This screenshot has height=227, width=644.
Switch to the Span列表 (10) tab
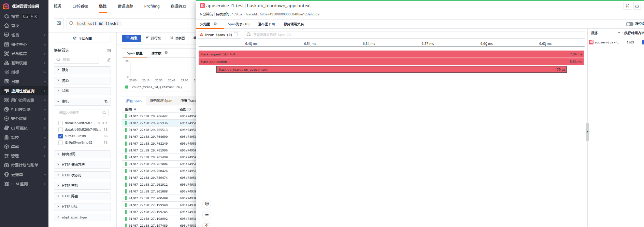pos(239,24)
